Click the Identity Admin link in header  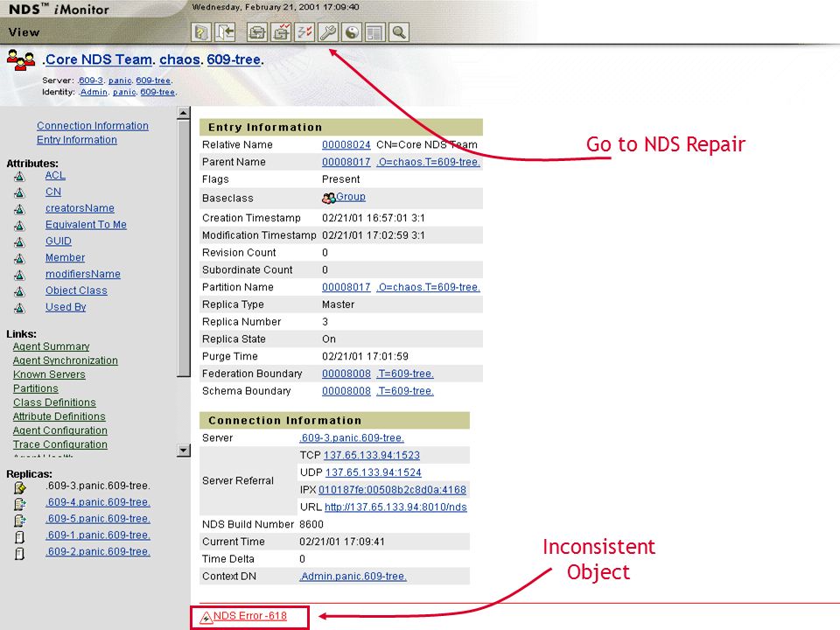click(94, 92)
